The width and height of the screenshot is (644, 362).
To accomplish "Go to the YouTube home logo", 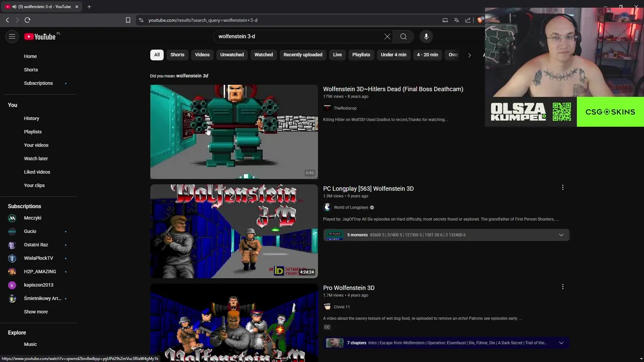I will click(x=40, y=37).
